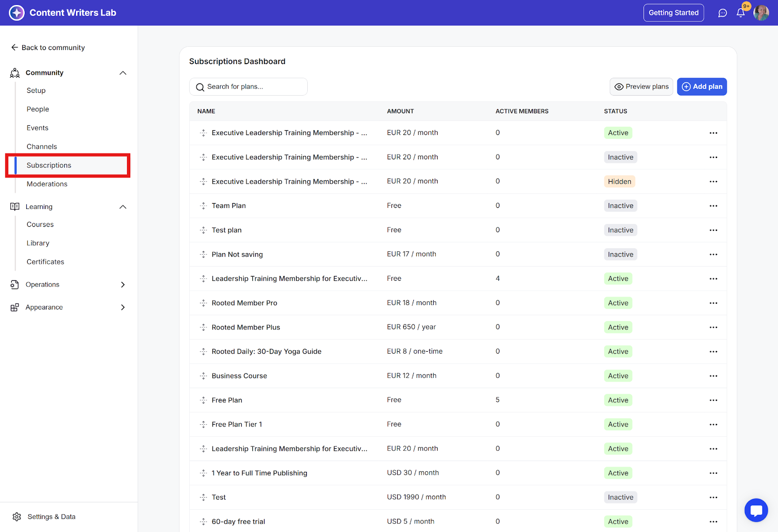Viewport: 778px width, 532px height.
Task: Go to Moderations in the sidebar
Action: point(47,184)
